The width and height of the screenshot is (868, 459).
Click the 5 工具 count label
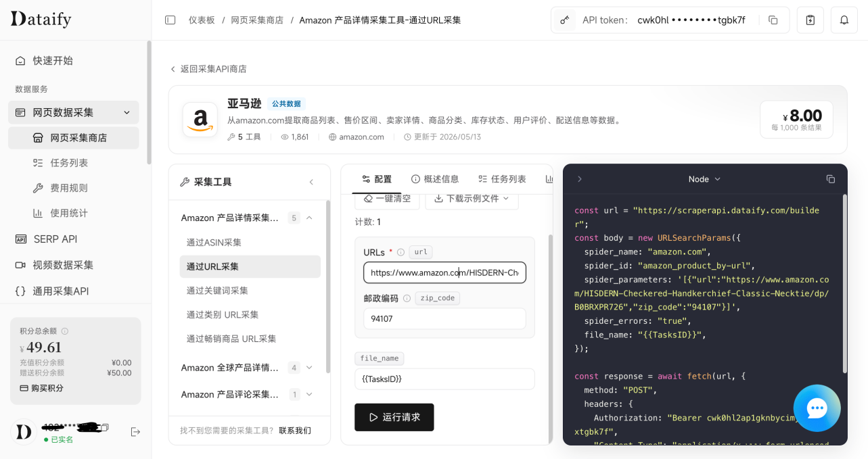pyautogui.click(x=244, y=137)
